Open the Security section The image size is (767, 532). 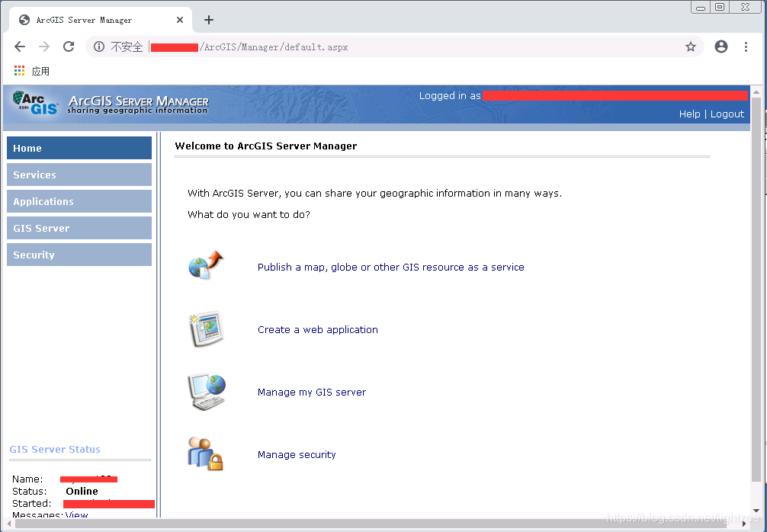79,255
